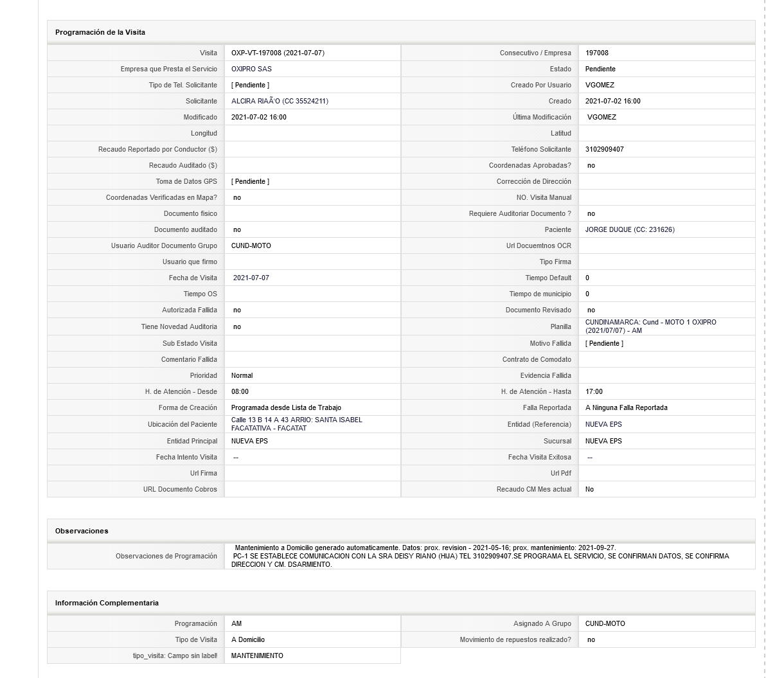The width and height of the screenshot is (784, 678).
Task: Click Tipo de Tel. Solicitante [ Pendiente ] value
Action: pos(250,85)
